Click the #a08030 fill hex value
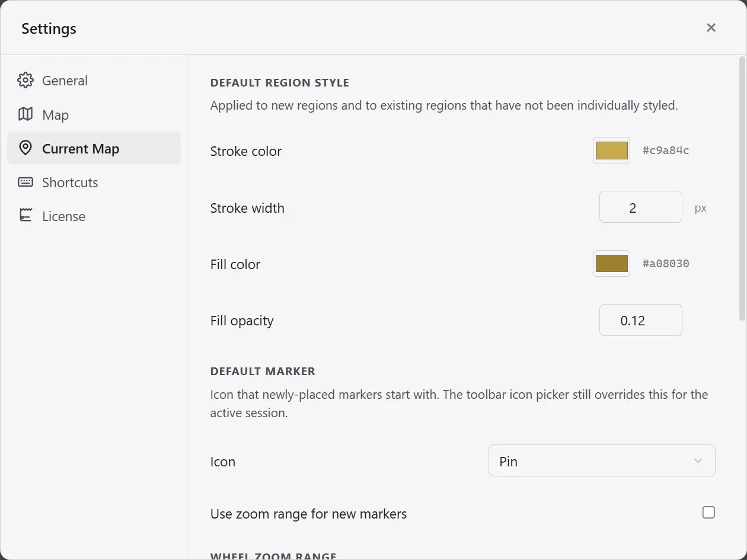Viewport: 747px width, 560px height. click(666, 264)
